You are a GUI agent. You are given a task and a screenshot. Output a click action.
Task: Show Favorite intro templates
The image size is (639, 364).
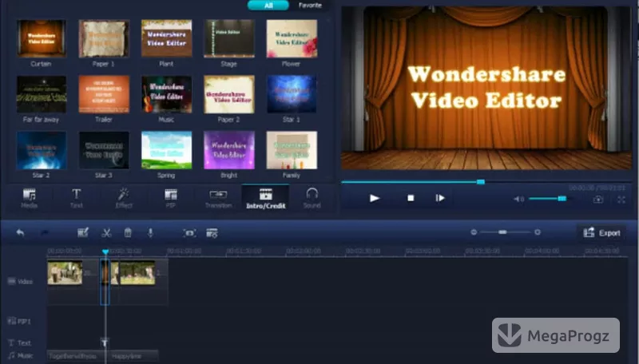pos(310,6)
